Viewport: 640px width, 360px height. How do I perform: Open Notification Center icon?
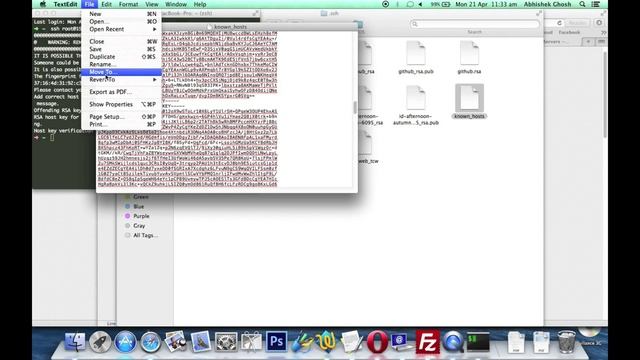pyautogui.click(x=596, y=4)
